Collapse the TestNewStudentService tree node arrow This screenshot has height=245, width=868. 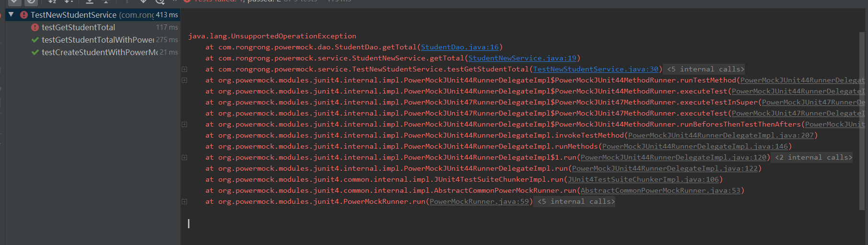coord(11,15)
